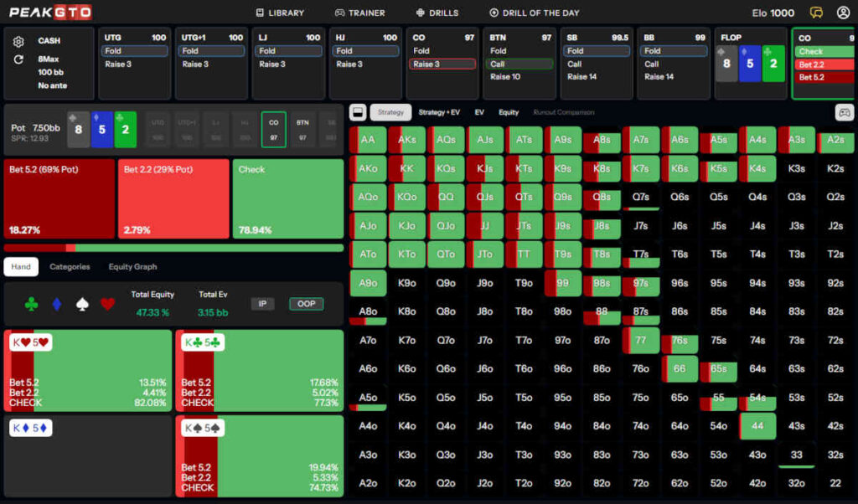Switch the position toggle to IP

click(x=262, y=304)
